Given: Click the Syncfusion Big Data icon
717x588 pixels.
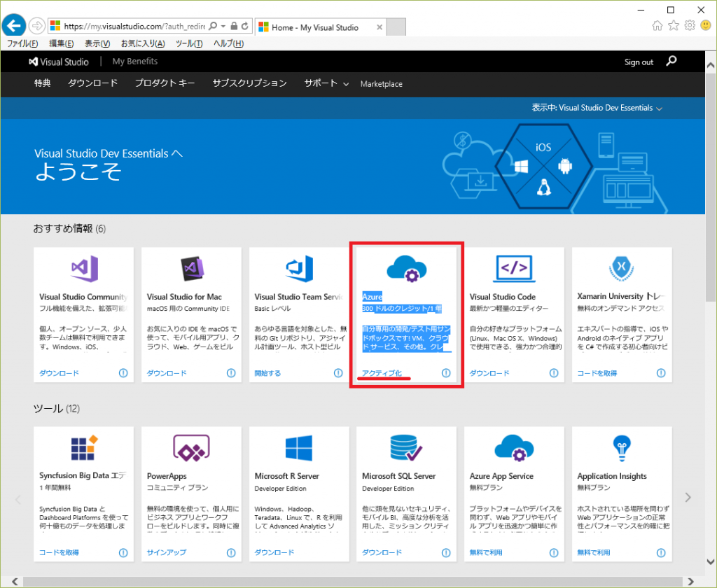Looking at the screenshot, I should click(85, 447).
